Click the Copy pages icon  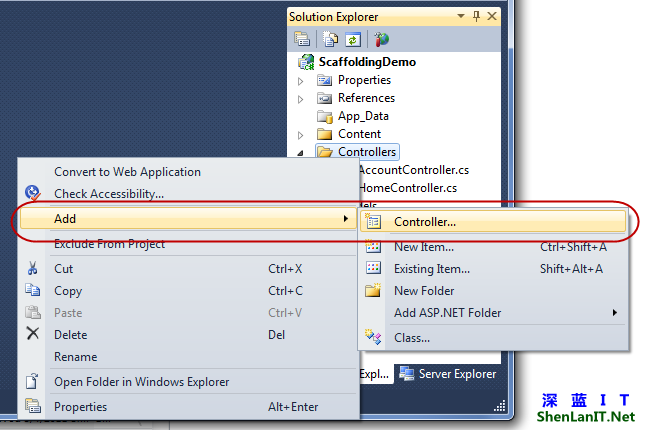coord(33,290)
